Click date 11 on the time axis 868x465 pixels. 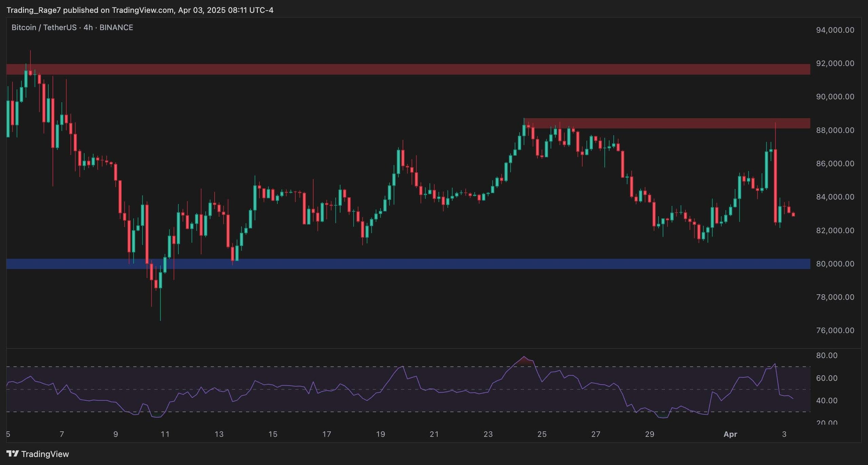165,434
